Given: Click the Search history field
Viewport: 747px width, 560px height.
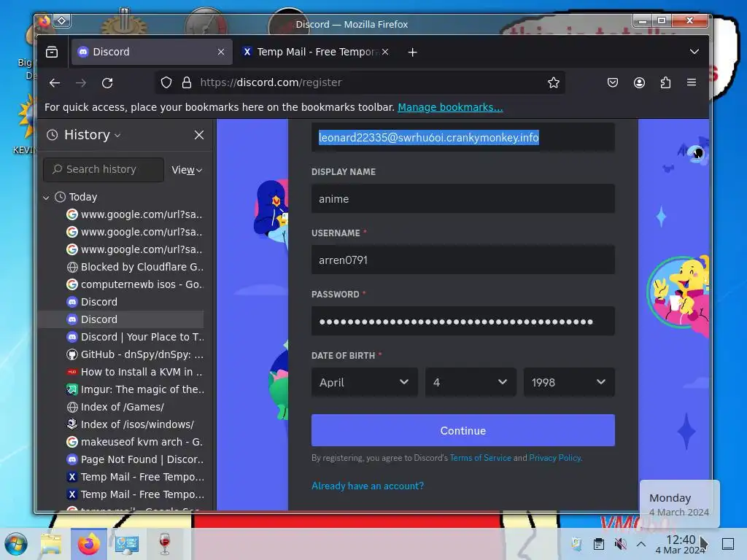Looking at the screenshot, I should [104, 169].
